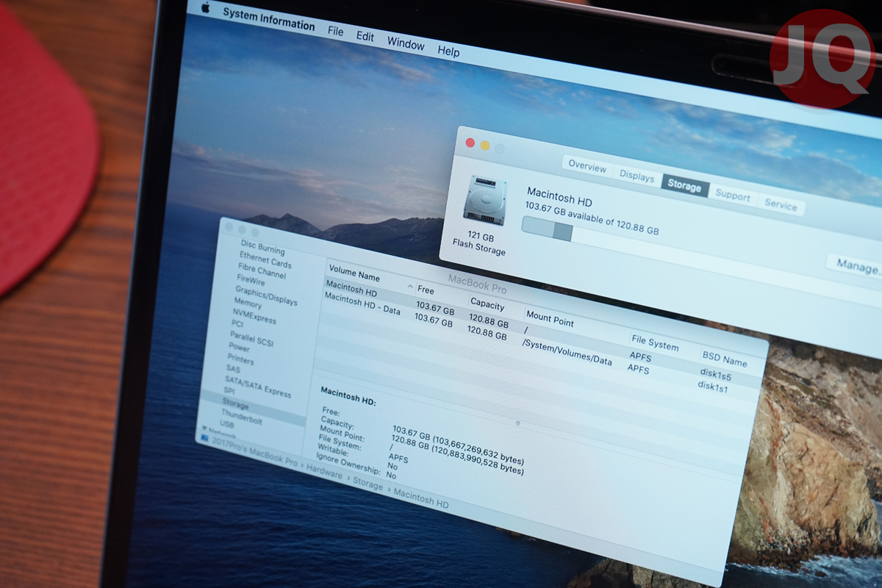
Task: Click the 120.88 GB capacity in Macintosh HD row
Action: click(489, 320)
